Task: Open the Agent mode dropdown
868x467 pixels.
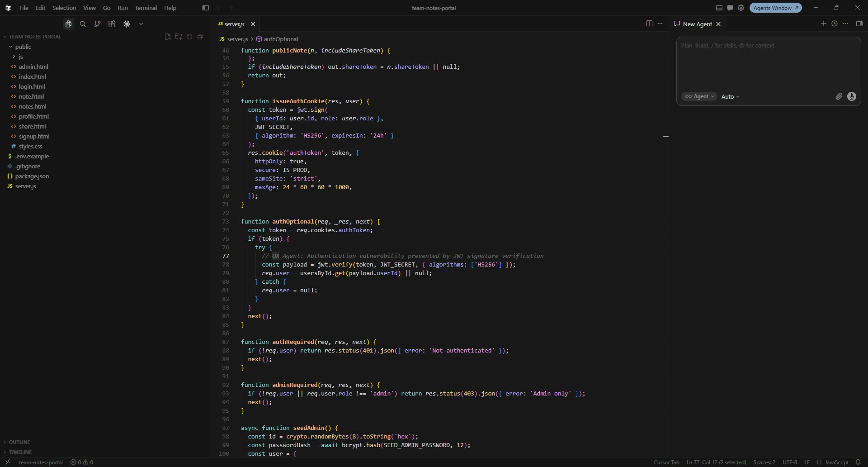Action: [x=699, y=96]
